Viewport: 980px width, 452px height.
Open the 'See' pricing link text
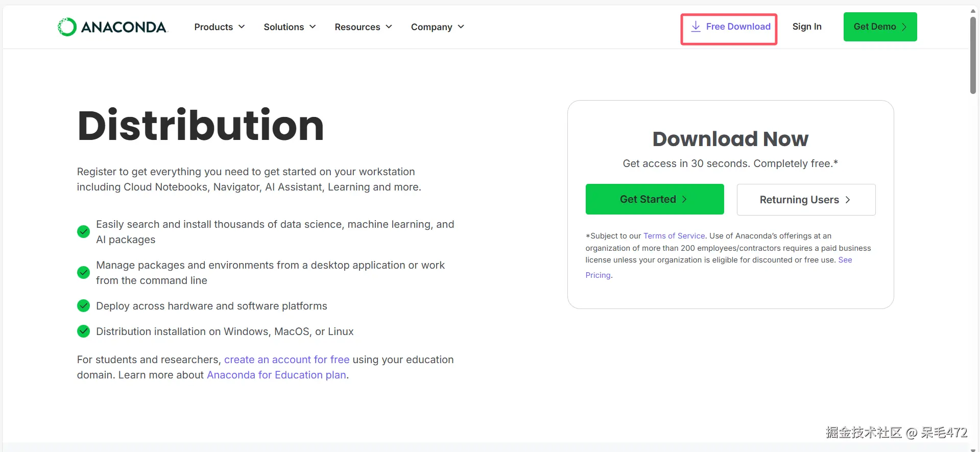click(845, 260)
